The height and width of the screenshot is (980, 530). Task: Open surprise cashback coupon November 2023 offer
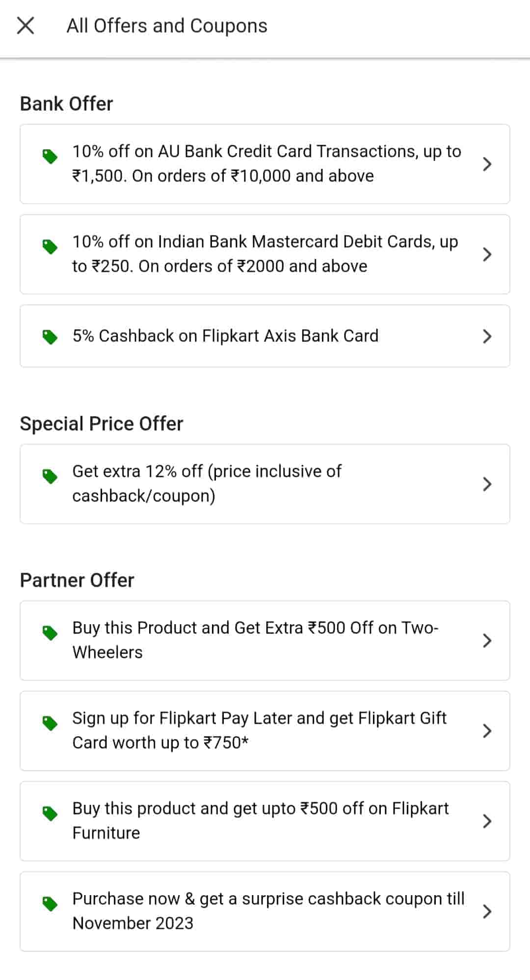[268, 911]
